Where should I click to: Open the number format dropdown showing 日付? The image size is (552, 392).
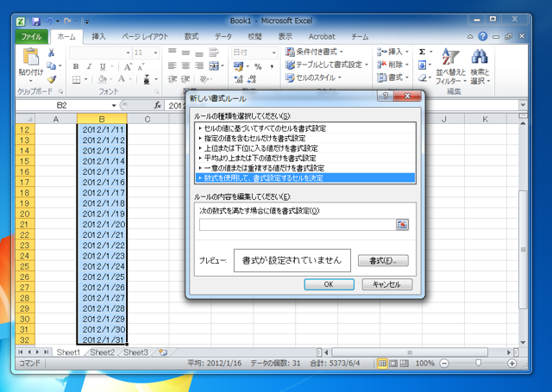(273, 53)
